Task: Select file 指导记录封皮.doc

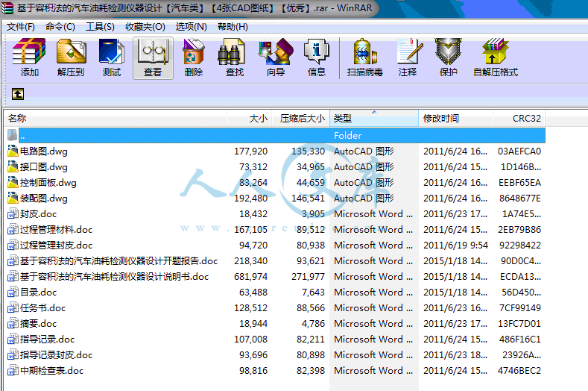Action: pyautogui.click(x=56, y=355)
